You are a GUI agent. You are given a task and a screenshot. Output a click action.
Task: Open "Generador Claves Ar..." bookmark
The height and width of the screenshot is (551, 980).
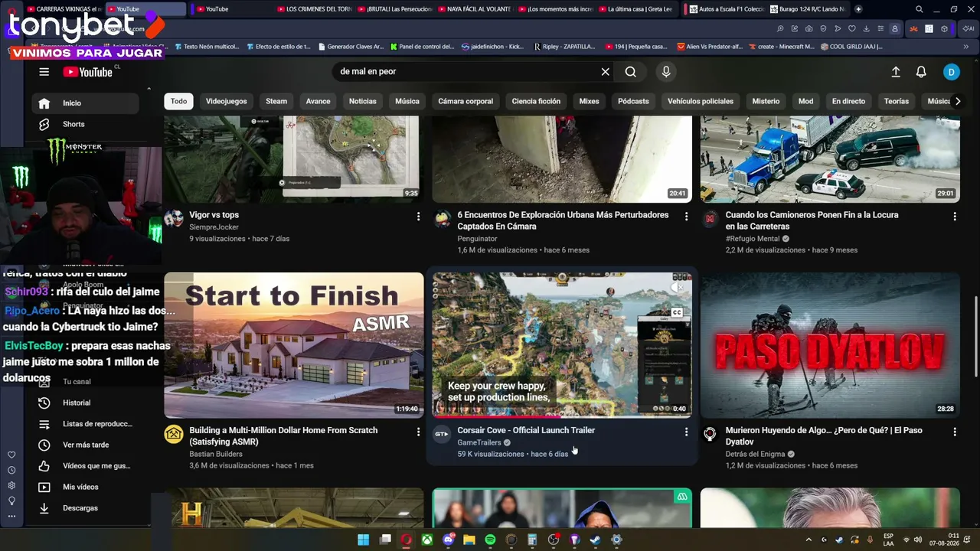click(350, 47)
